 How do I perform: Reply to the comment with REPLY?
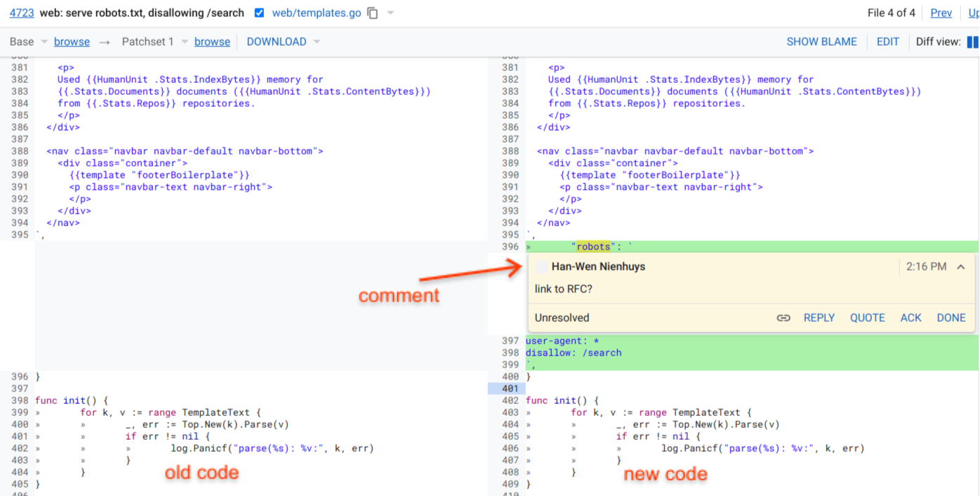click(819, 318)
